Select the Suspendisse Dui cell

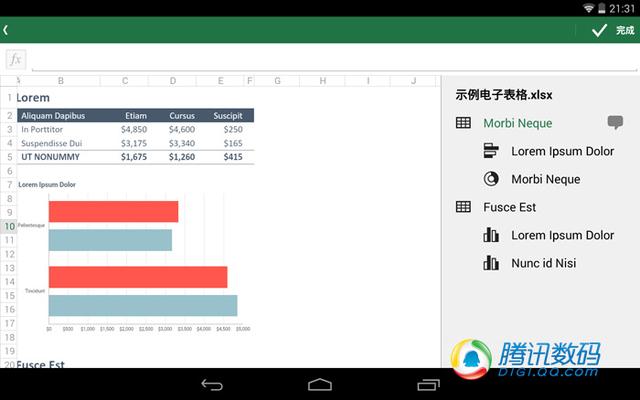click(51, 143)
